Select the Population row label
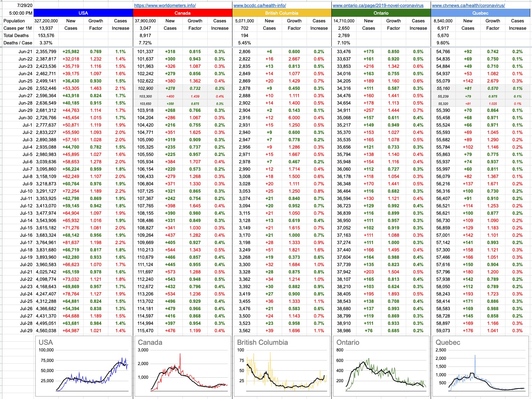The height and width of the screenshot is (399, 532). coord(14,21)
